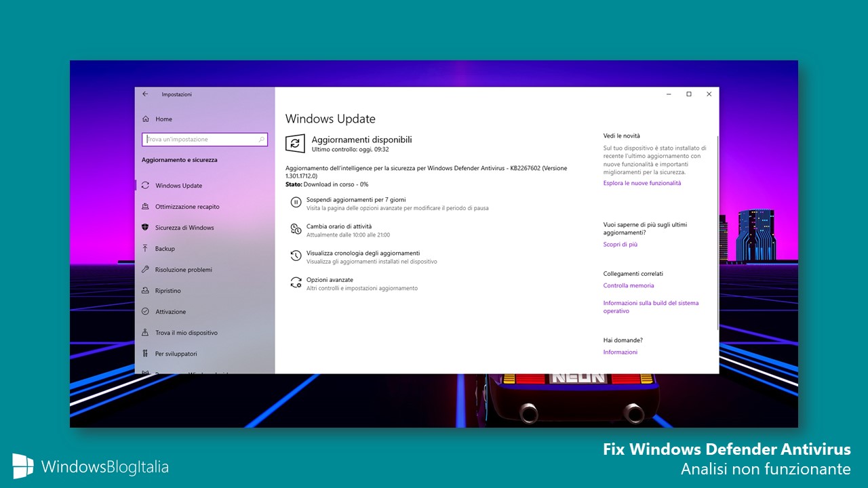Click the Vedi le novità heading

pos(622,136)
